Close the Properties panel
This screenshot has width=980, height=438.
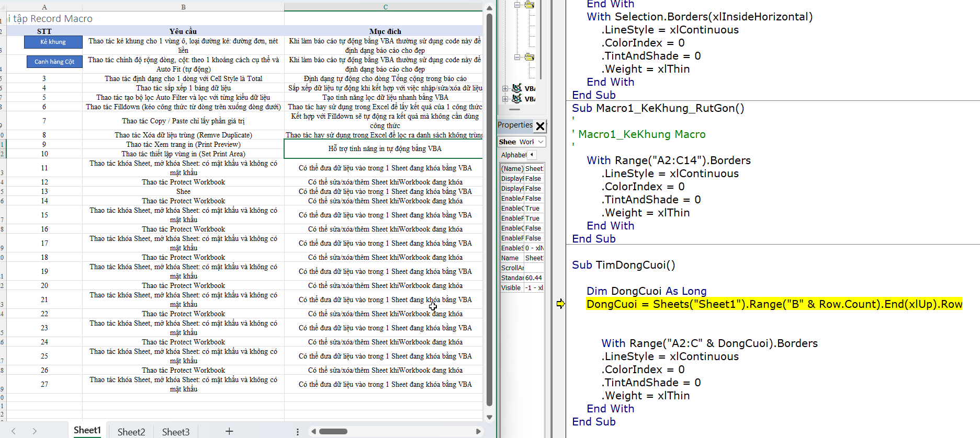coord(540,126)
